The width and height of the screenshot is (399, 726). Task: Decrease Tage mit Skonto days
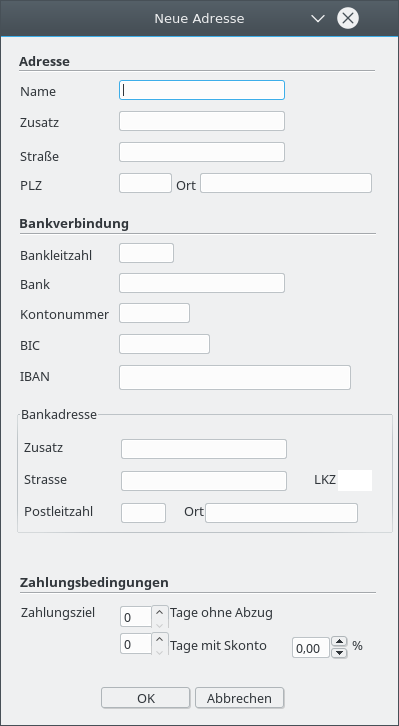(x=160, y=651)
